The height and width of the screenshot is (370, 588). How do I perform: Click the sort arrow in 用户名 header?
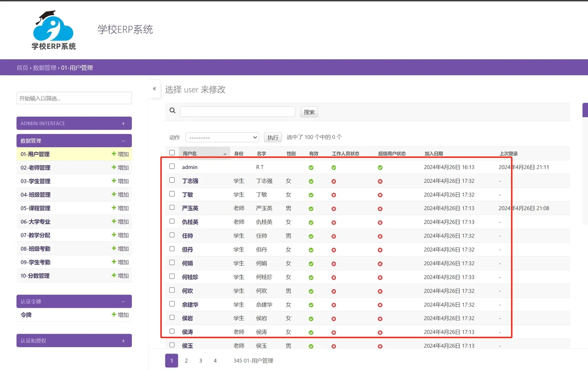pos(225,154)
